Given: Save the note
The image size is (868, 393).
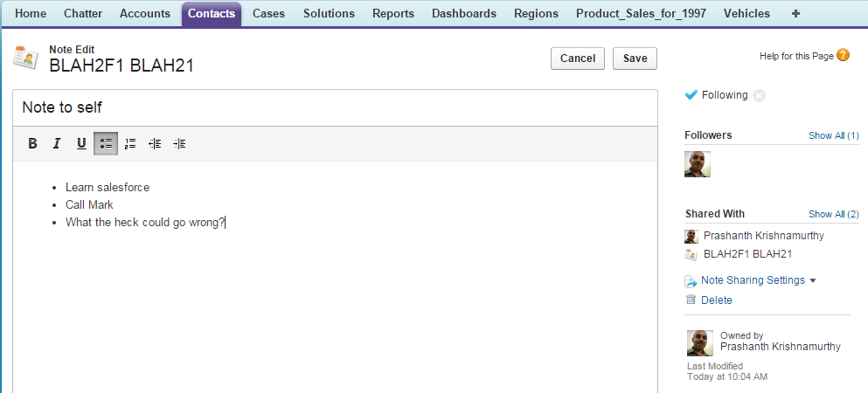Looking at the screenshot, I should click(635, 59).
